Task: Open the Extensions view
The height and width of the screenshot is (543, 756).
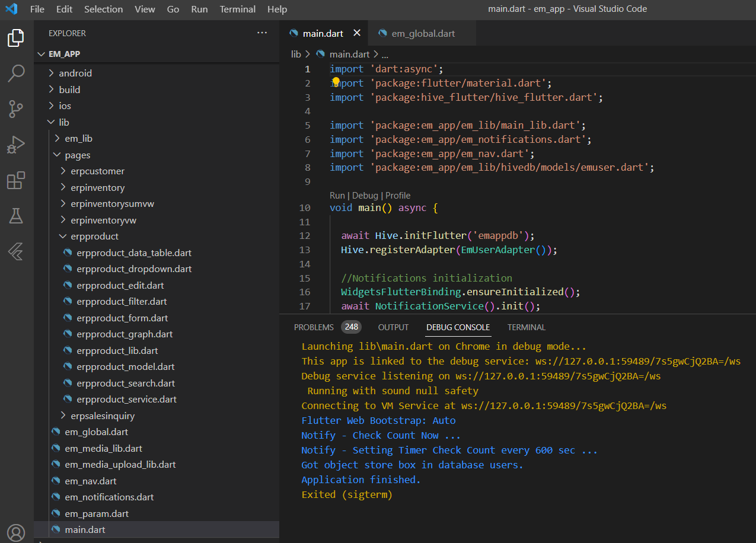Action: [16, 180]
